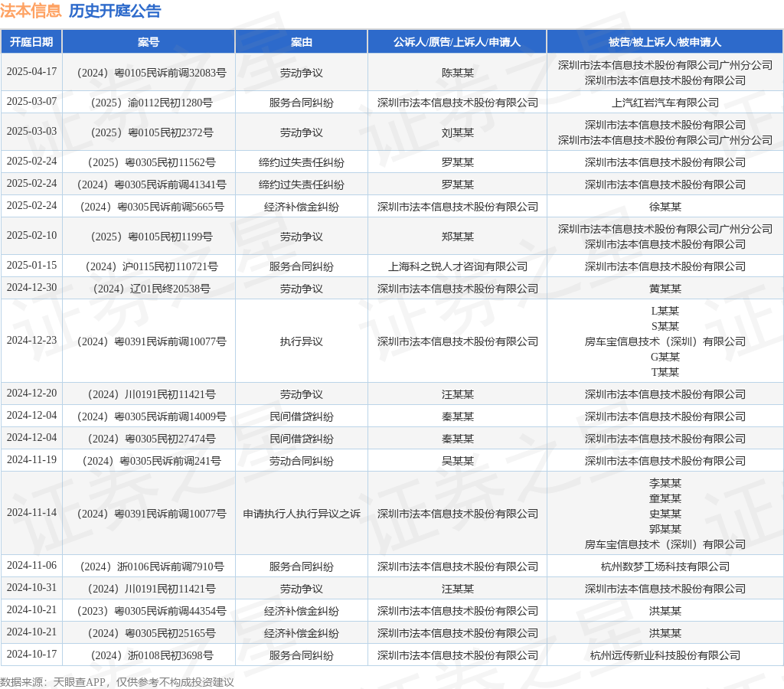Screen dimensions: 784x689
Task: Select the date 2024-11-14
Action: pos(31,512)
